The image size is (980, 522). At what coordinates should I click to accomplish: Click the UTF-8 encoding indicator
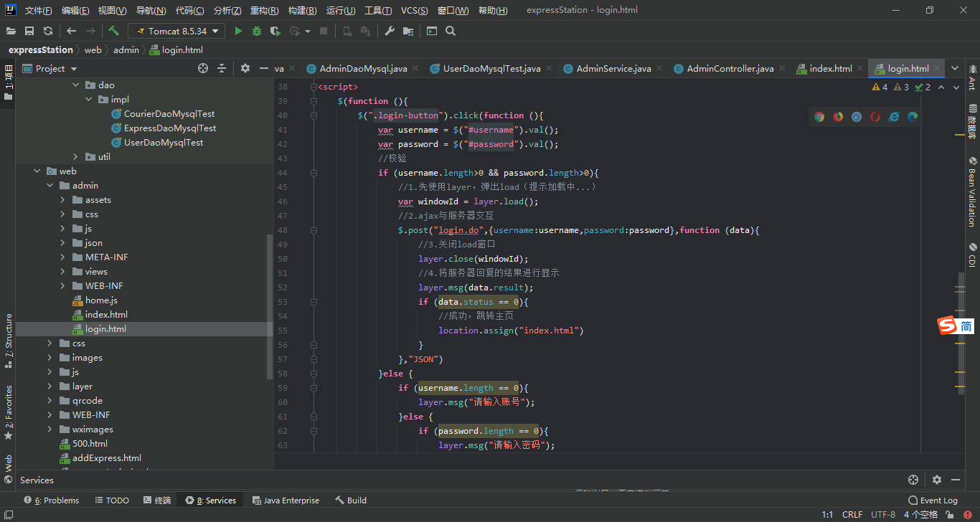point(883,515)
